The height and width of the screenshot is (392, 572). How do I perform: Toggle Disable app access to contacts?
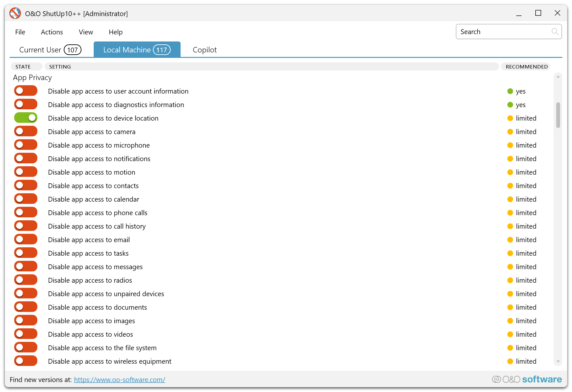[26, 186]
